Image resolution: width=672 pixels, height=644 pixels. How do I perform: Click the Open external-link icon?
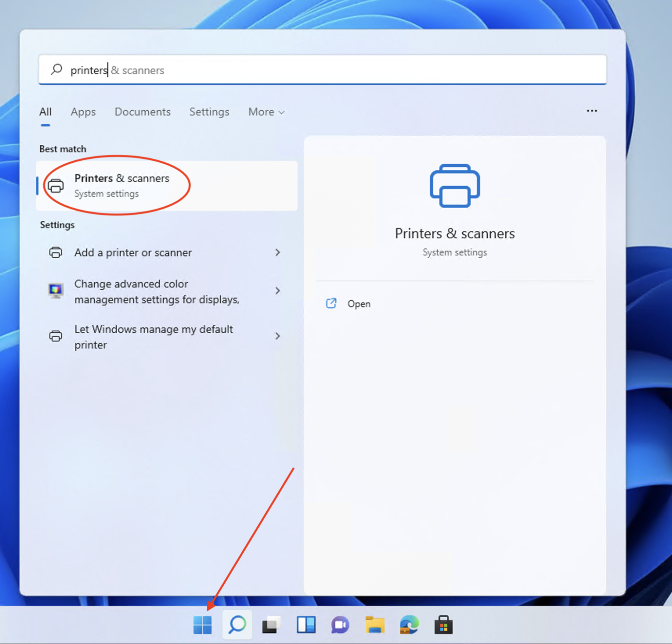coord(331,303)
